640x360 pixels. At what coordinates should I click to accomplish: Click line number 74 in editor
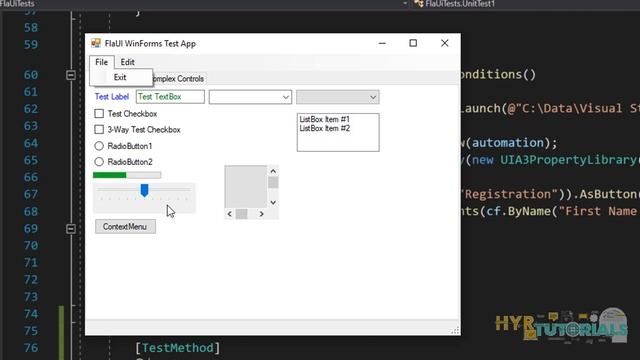[31, 314]
